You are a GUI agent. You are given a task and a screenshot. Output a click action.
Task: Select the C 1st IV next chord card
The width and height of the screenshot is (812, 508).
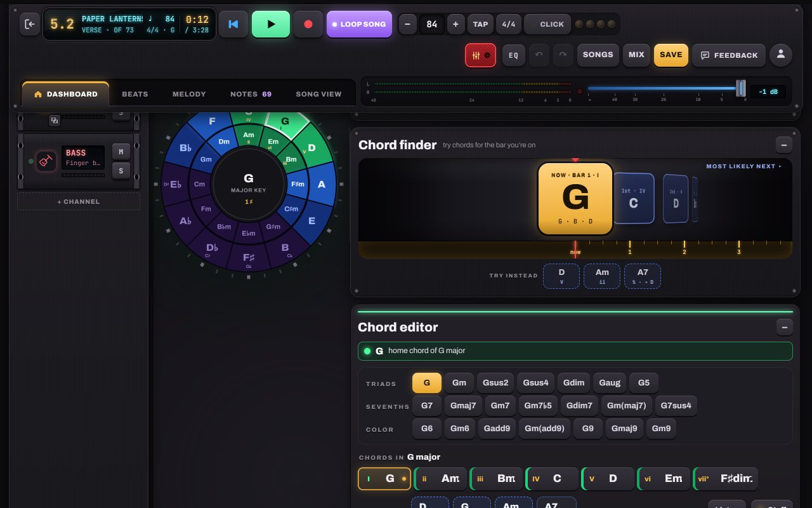point(634,198)
